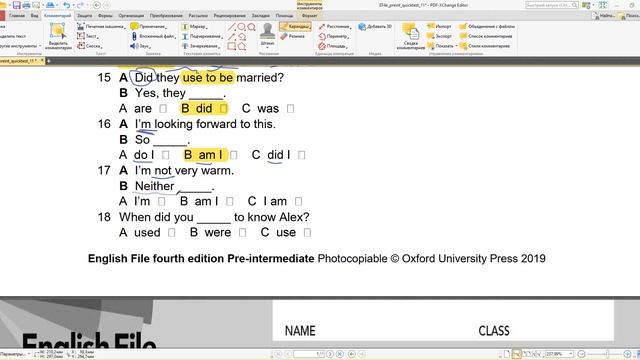Image resolution: width=640 pixels, height=360 pixels.
Task: Open the Организация ribbon tab
Action: click(x=131, y=16)
